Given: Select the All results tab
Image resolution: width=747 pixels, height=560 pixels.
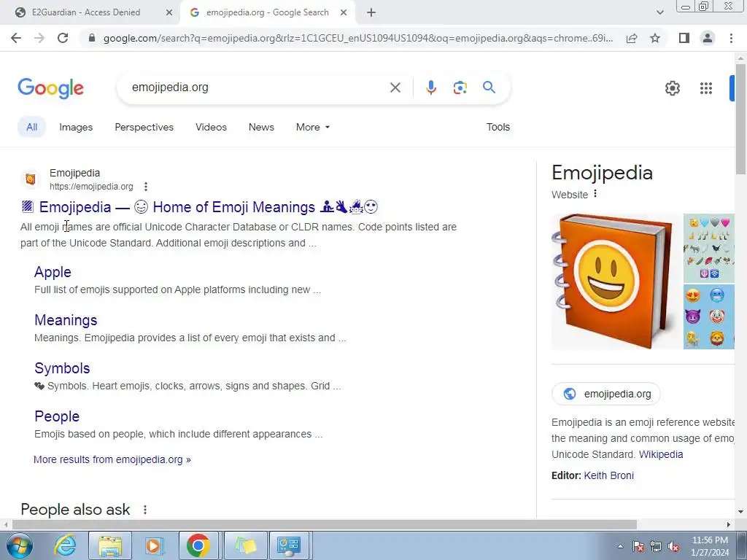Looking at the screenshot, I should pos(32,127).
